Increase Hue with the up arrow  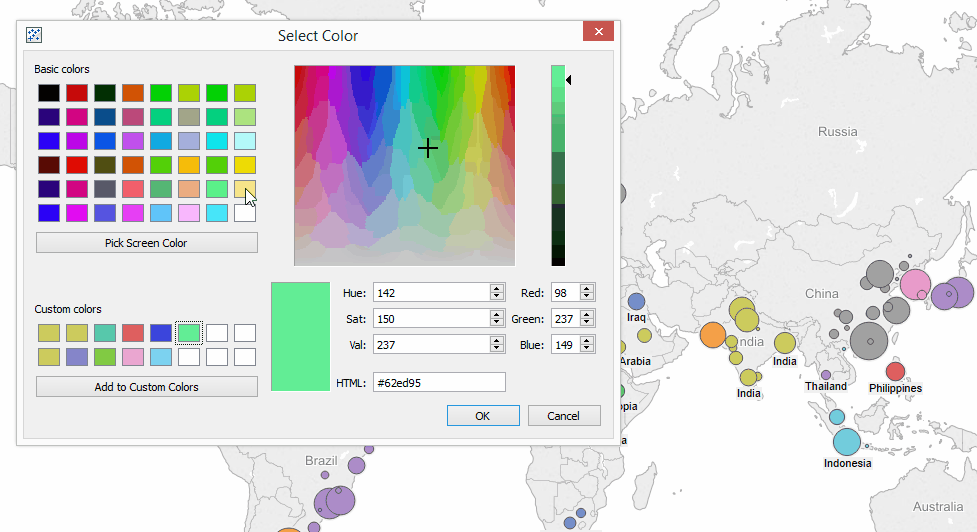497,288
